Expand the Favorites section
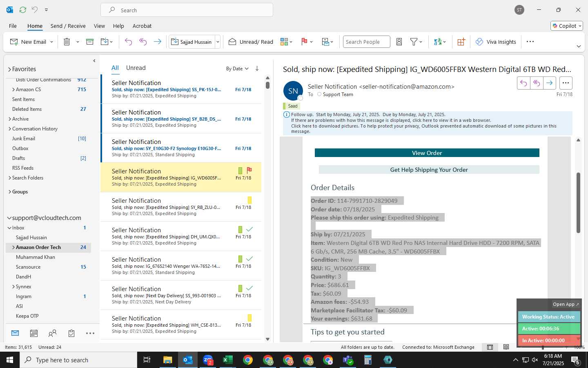 (9, 69)
